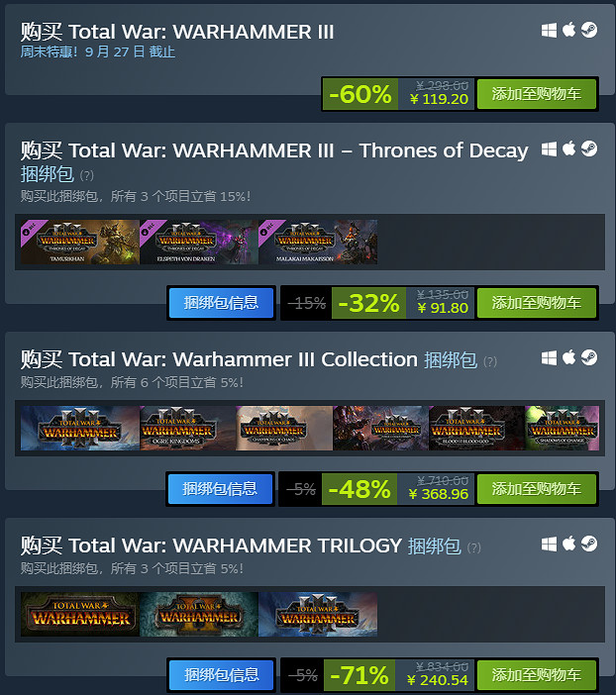Add WARHAMMER TRILOGY bundle to cart
This screenshot has width=616, height=695.
(x=537, y=675)
